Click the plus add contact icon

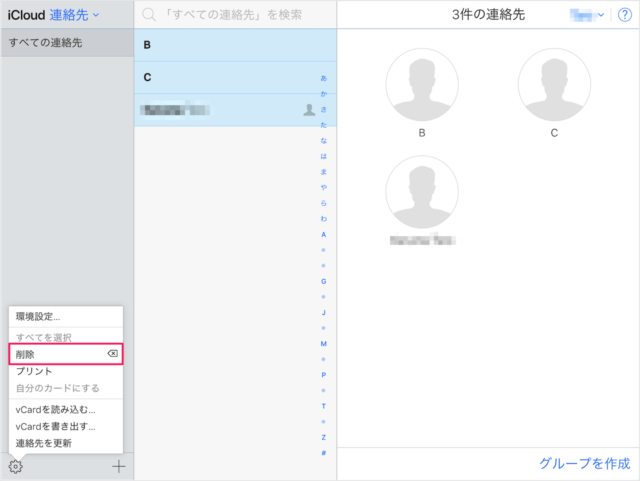pos(119,466)
